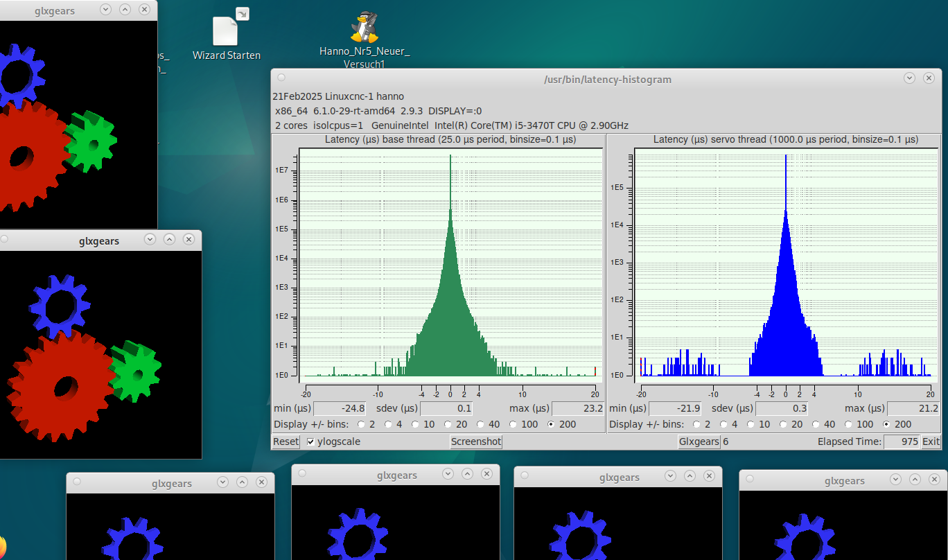Click the 'Elapsed Time:' label
This screenshot has width=948, height=560.
click(x=850, y=441)
